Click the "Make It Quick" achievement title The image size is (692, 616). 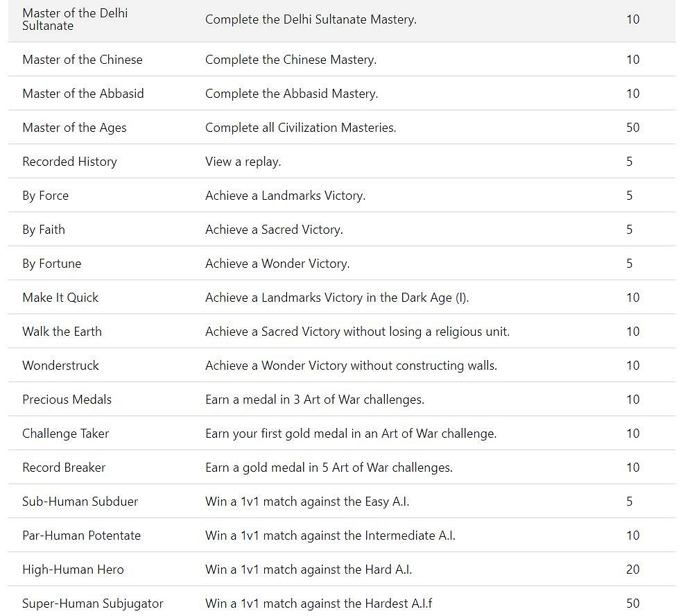60,298
